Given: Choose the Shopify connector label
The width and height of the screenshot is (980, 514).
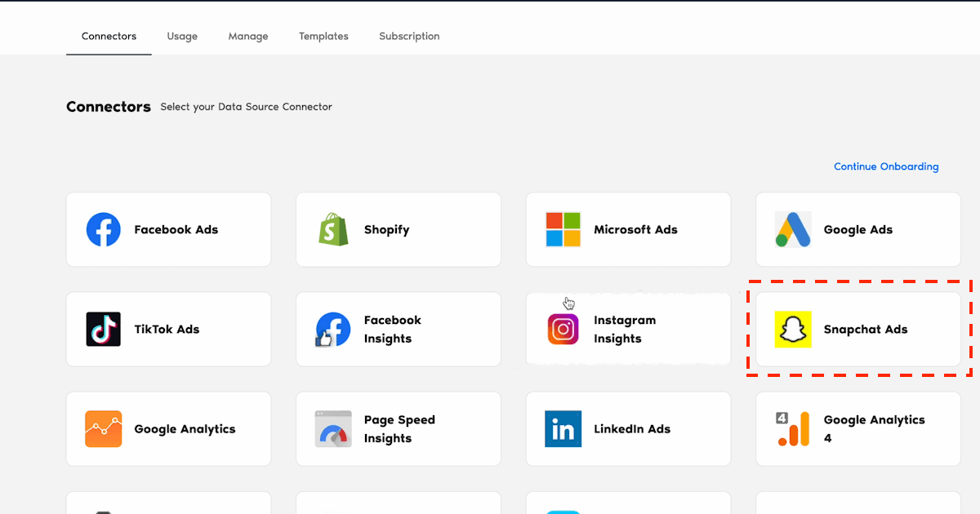Looking at the screenshot, I should click(x=387, y=230).
